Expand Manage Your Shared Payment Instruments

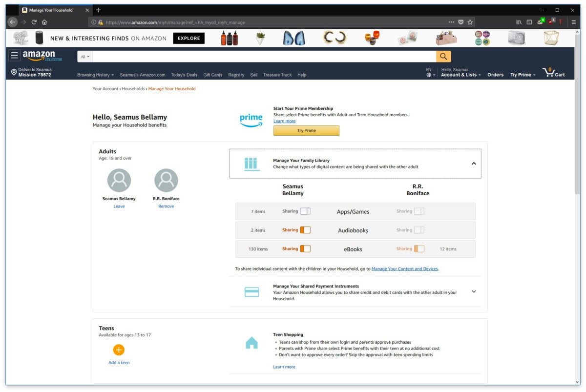click(x=474, y=291)
